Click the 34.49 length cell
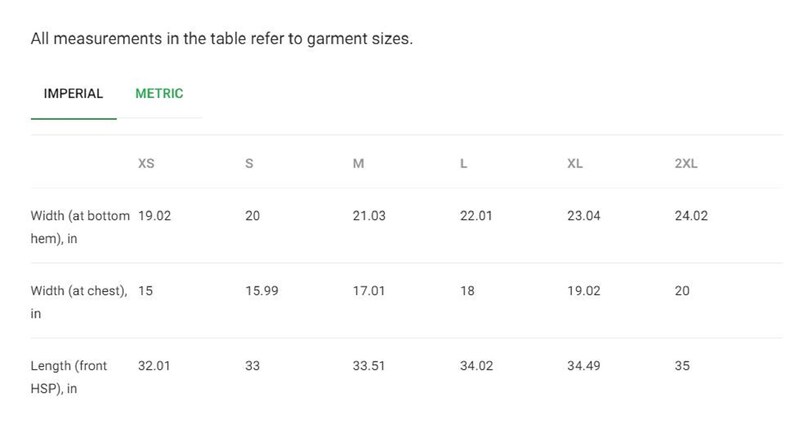 [584, 366]
